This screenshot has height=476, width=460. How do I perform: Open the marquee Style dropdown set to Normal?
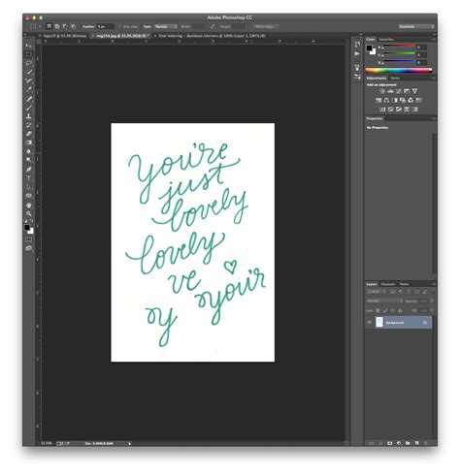(x=166, y=27)
